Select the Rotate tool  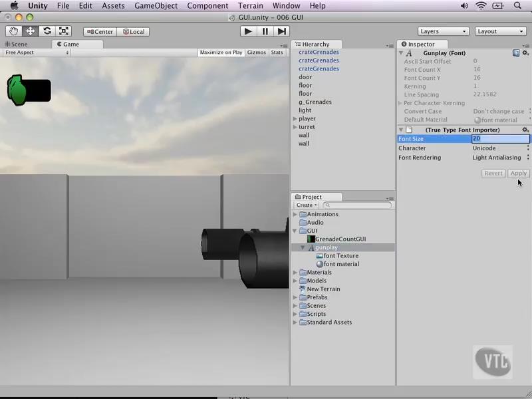(x=47, y=31)
